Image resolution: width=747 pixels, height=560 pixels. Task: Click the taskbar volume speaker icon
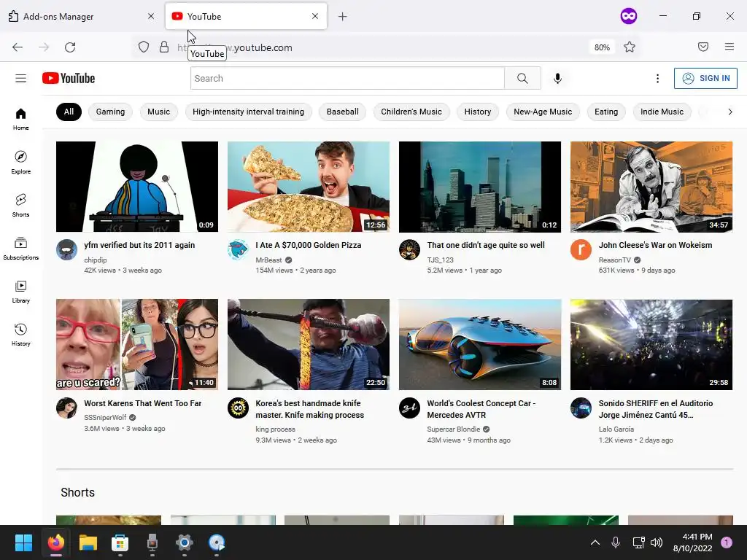(x=657, y=542)
